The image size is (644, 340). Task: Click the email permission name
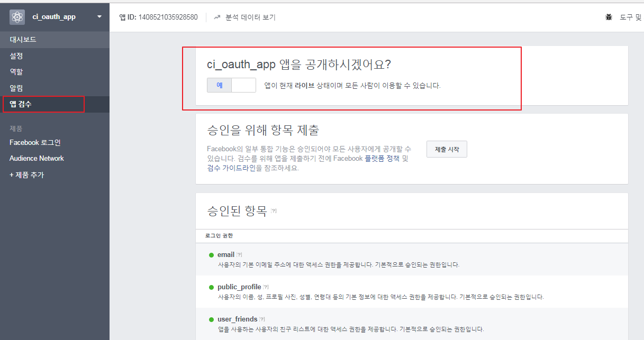[x=226, y=255]
